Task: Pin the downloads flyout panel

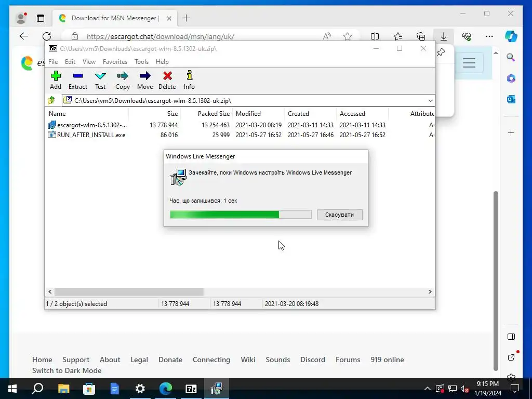Action: click(x=441, y=52)
